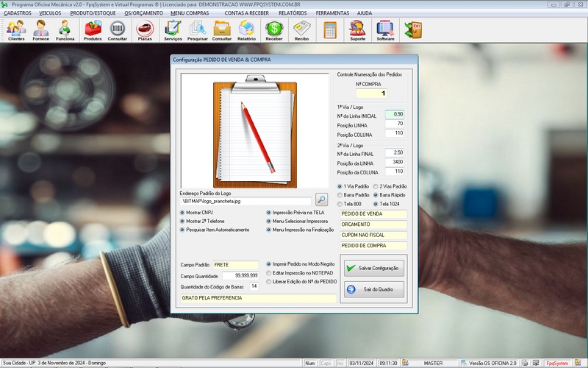
Task: Open the Recibo toolbar icon
Action: 301,29
